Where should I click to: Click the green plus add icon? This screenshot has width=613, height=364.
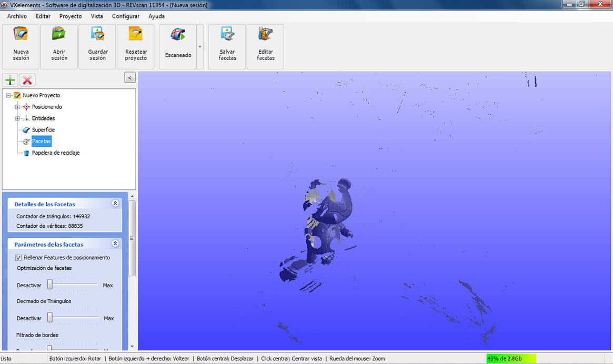tap(10, 80)
